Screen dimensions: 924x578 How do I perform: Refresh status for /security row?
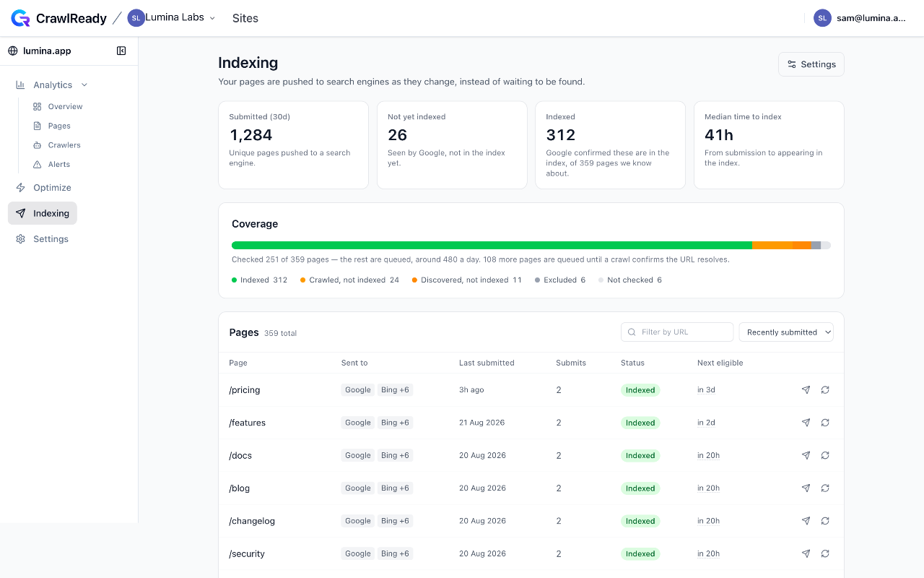pyautogui.click(x=825, y=553)
